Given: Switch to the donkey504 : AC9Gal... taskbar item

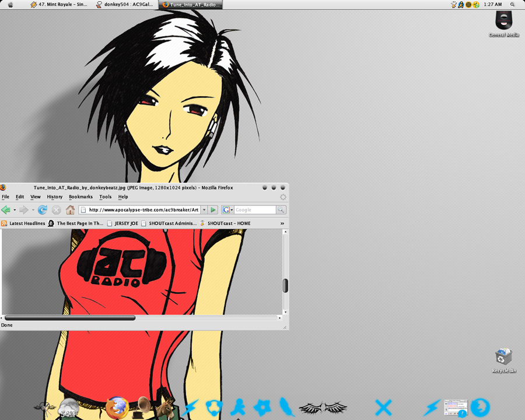Looking at the screenshot, I should coord(125,5).
